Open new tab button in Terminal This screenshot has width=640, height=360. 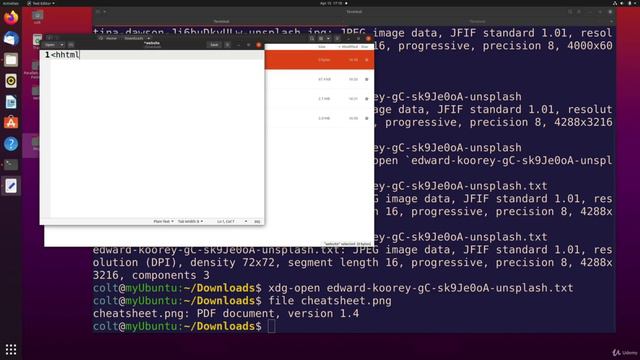pyautogui.click(x=98, y=12)
